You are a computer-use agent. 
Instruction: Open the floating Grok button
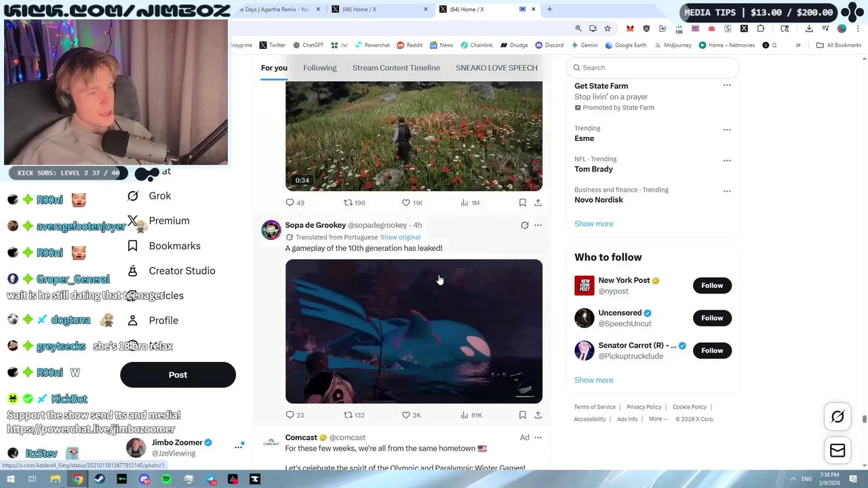coord(837,417)
